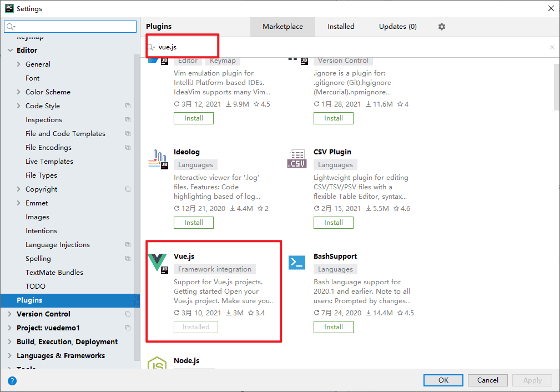Expand the Languages & Frameworks section
The width and height of the screenshot is (560, 392).
coord(9,355)
